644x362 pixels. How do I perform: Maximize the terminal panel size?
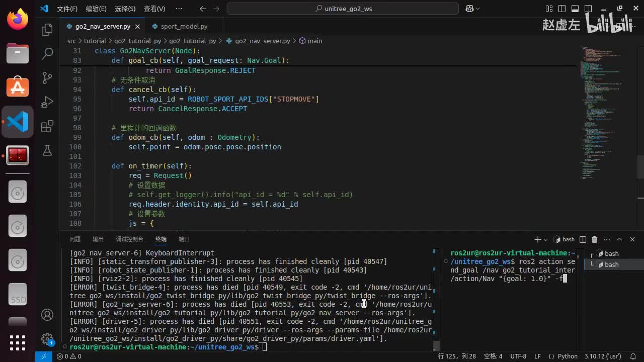coord(619,239)
